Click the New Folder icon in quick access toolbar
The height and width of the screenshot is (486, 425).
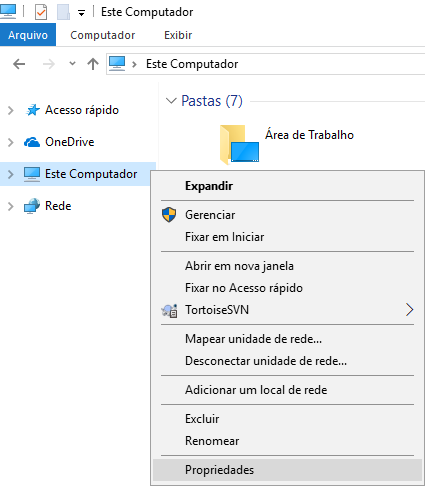(63, 12)
